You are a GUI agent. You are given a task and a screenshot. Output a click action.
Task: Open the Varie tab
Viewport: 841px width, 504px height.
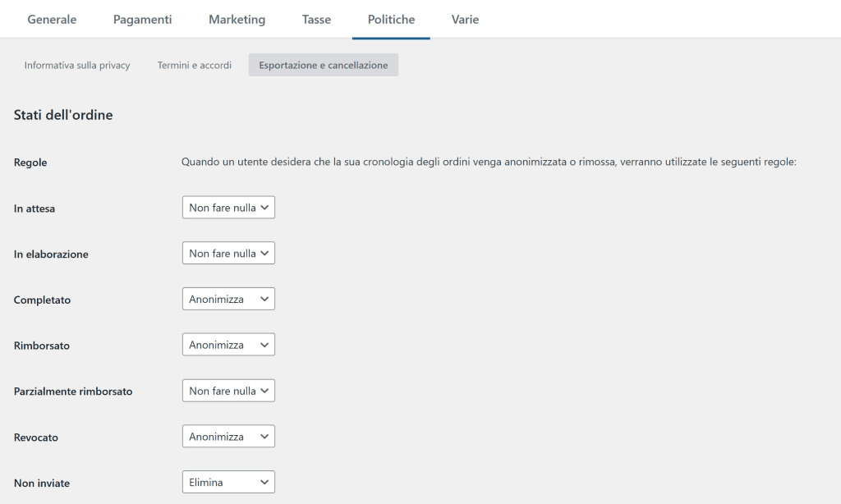click(465, 19)
